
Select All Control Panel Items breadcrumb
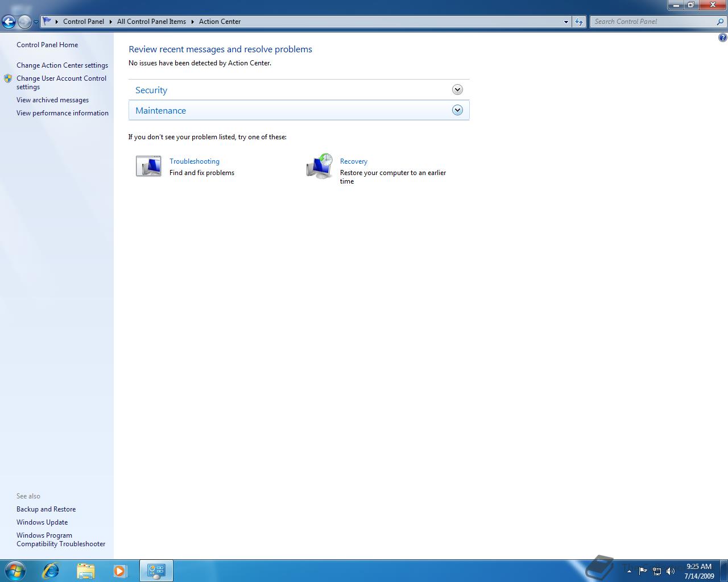pos(151,22)
